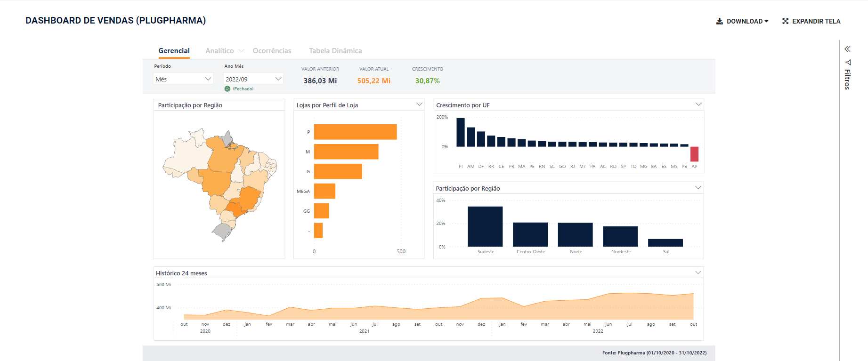Open Analítico tab dropdown arrow
This screenshot has height=361, width=868.
click(242, 51)
